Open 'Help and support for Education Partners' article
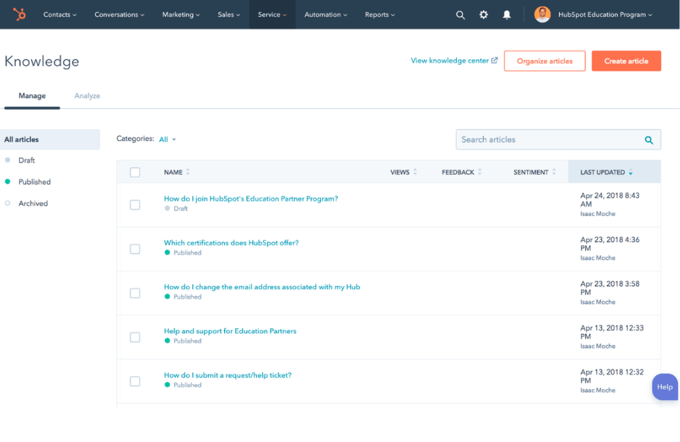The image size is (680, 442). point(230,331)
